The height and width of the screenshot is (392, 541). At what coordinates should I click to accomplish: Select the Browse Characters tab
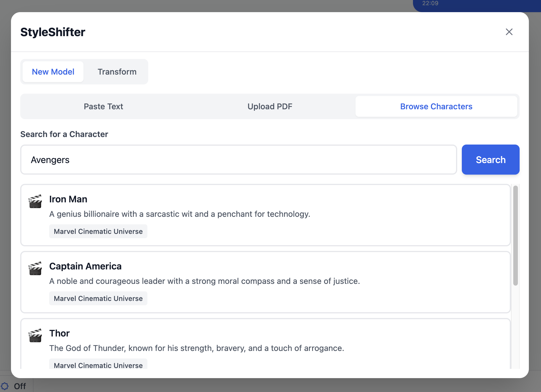[x=436, y=106]
